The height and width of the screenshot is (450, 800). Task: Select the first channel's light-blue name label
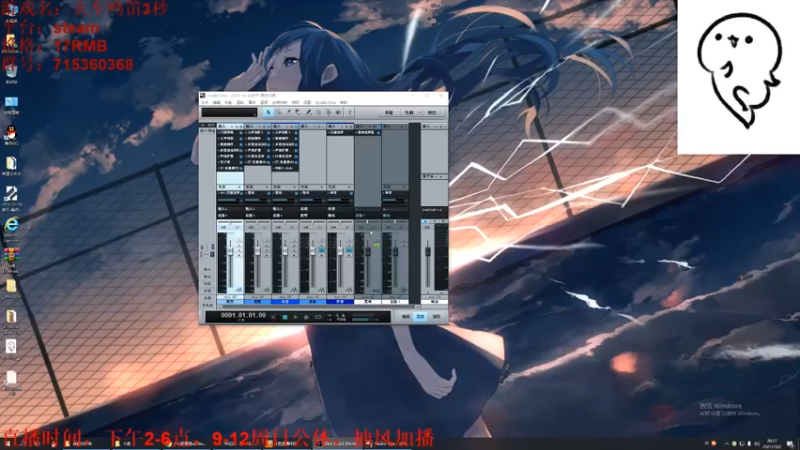point(230,302)
